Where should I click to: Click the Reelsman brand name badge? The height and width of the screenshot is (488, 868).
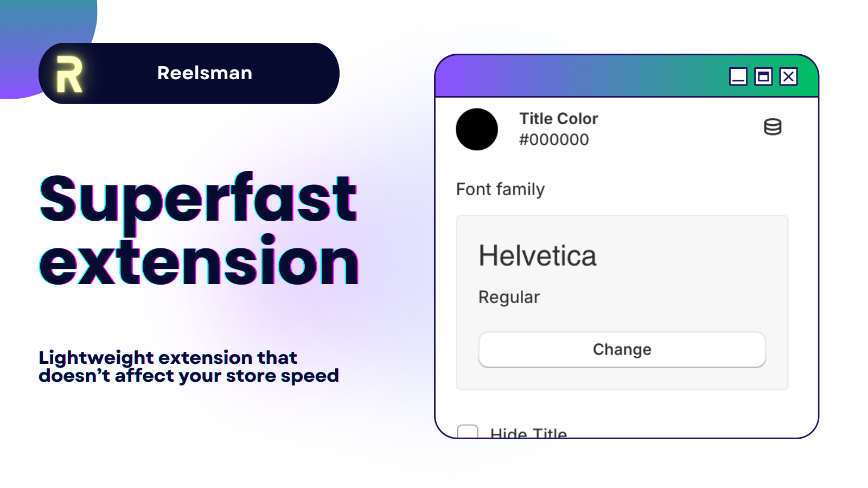pos(205,73)
